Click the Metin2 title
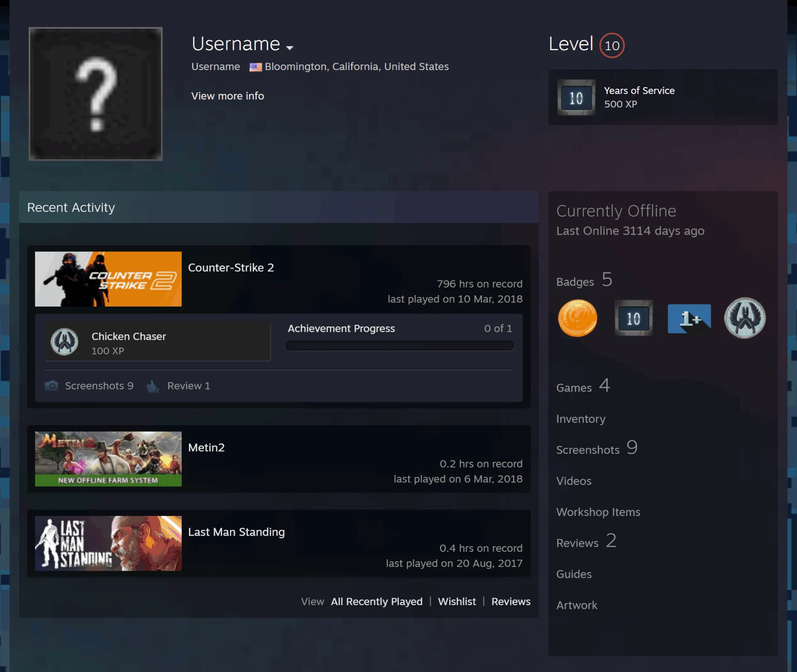Image resolution: width=797 pixels, height=672 pixels. [206, 448]
